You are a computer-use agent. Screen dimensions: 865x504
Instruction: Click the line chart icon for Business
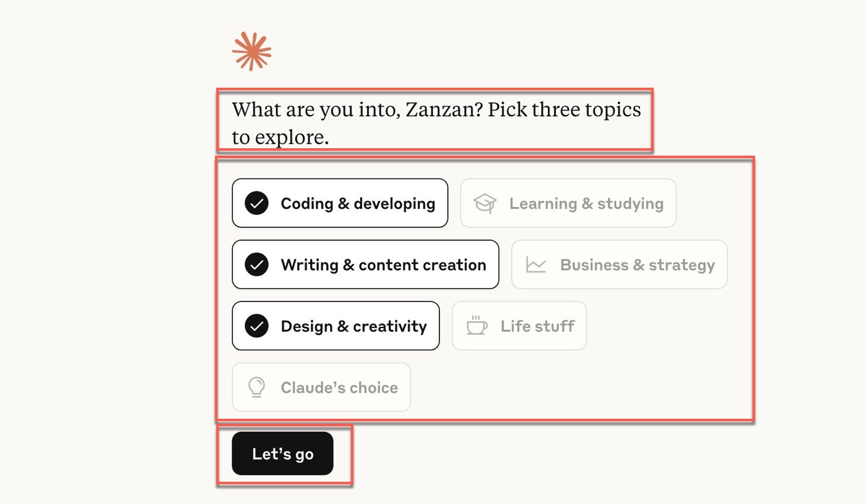click(536, 265)
